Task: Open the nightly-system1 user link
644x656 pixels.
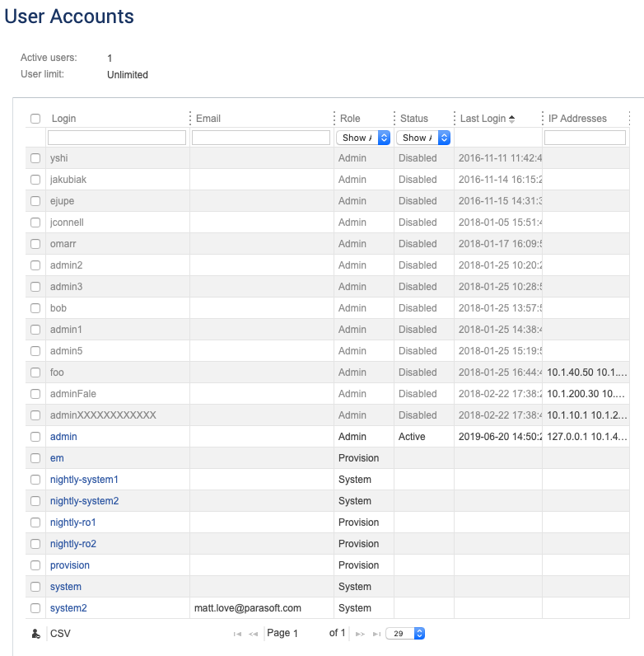Action: 84,480
